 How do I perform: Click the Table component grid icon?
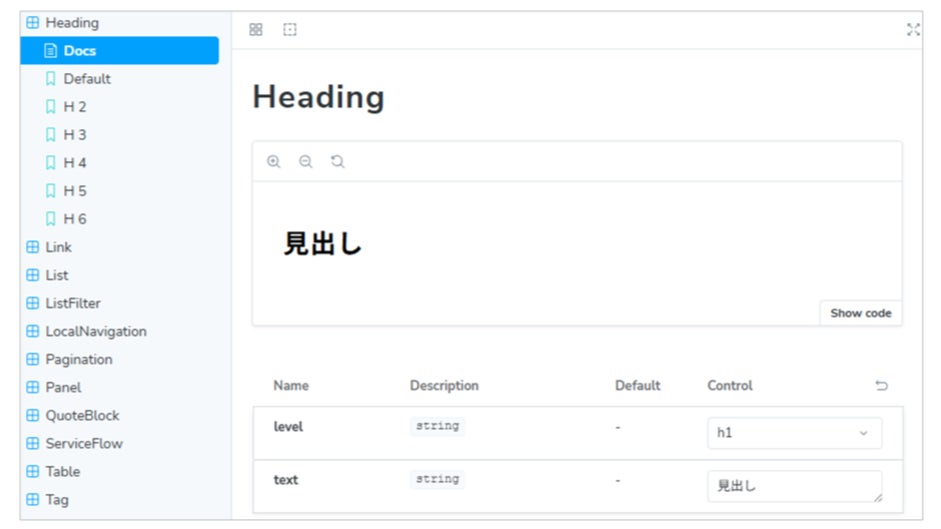click(x=33, y=471)
